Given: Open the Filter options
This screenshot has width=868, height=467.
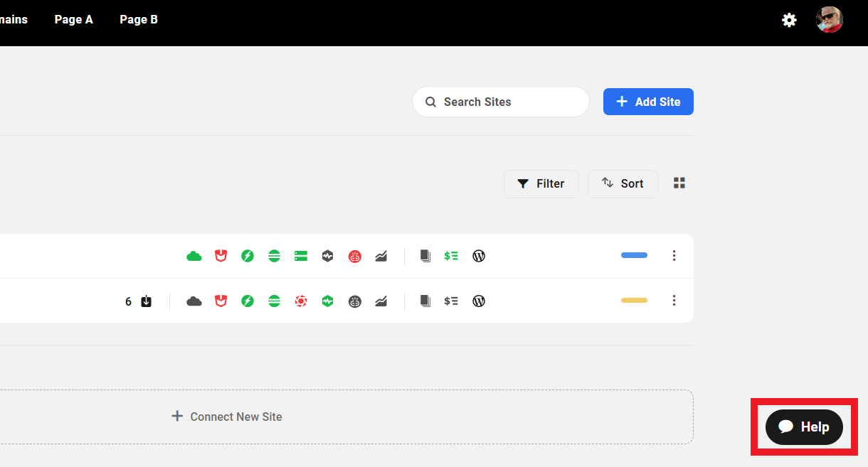Looking at the screenshot, I should (541, 184).
